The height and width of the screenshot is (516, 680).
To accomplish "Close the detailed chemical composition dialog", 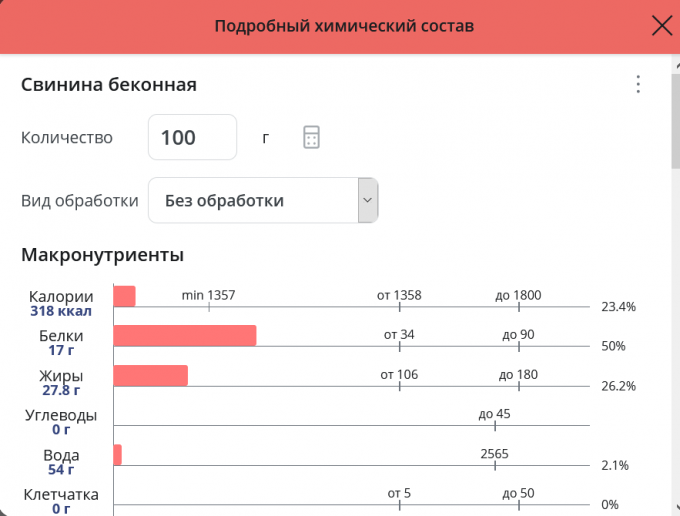I will point(661,26).
